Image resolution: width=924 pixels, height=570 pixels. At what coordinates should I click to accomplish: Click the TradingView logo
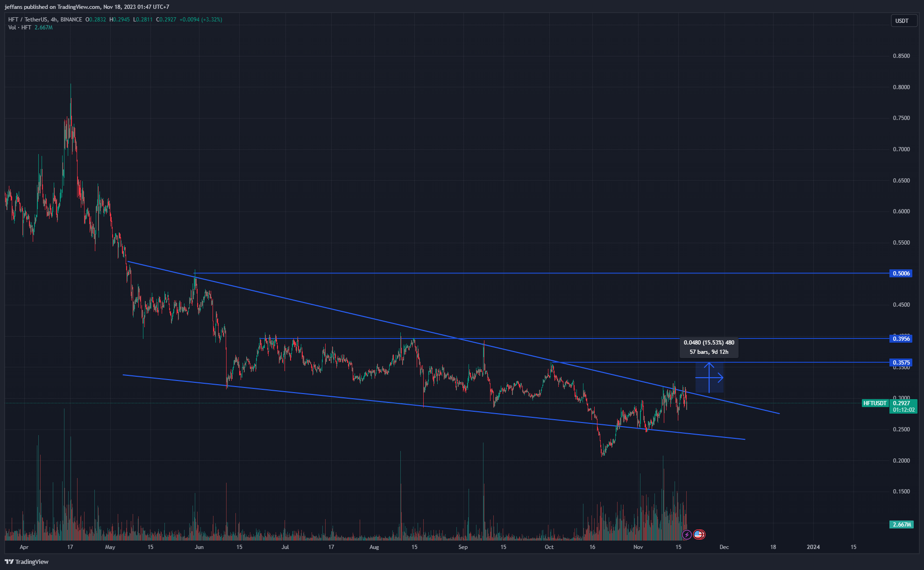[x=27, y=562]
